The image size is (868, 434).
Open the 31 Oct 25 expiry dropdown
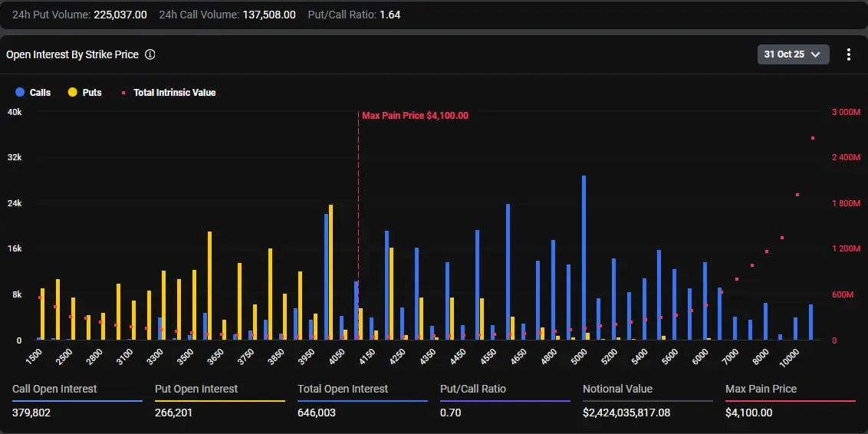click(792, 54)
